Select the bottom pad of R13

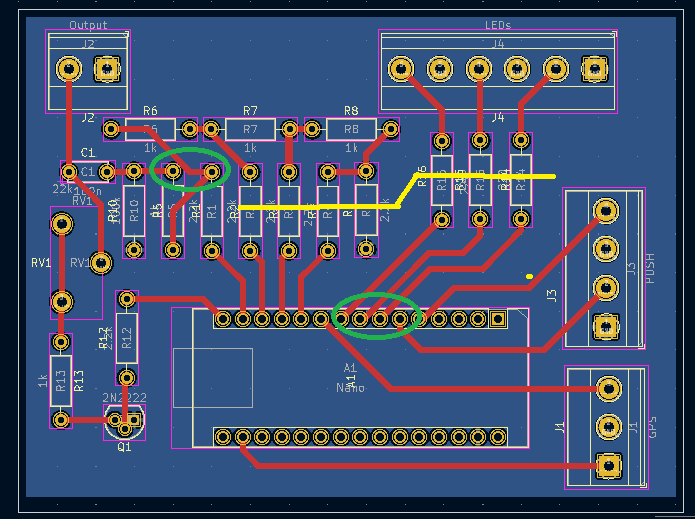61,419
